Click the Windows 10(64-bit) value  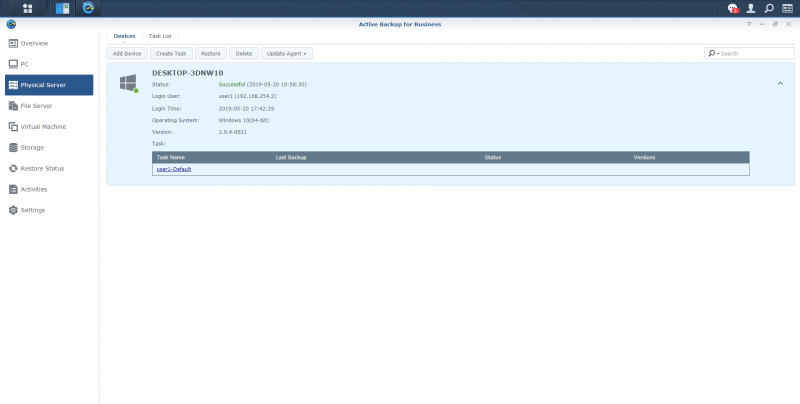coord(244,120)
